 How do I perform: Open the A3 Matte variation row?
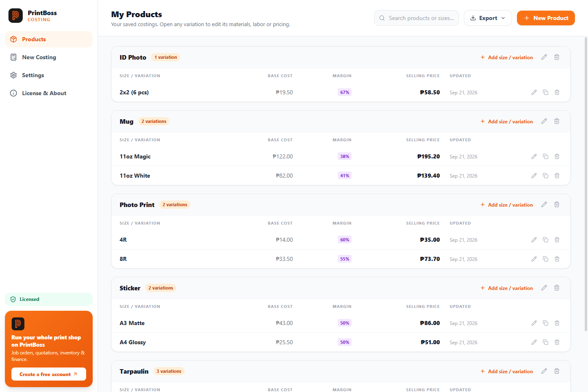click(341, 323)
